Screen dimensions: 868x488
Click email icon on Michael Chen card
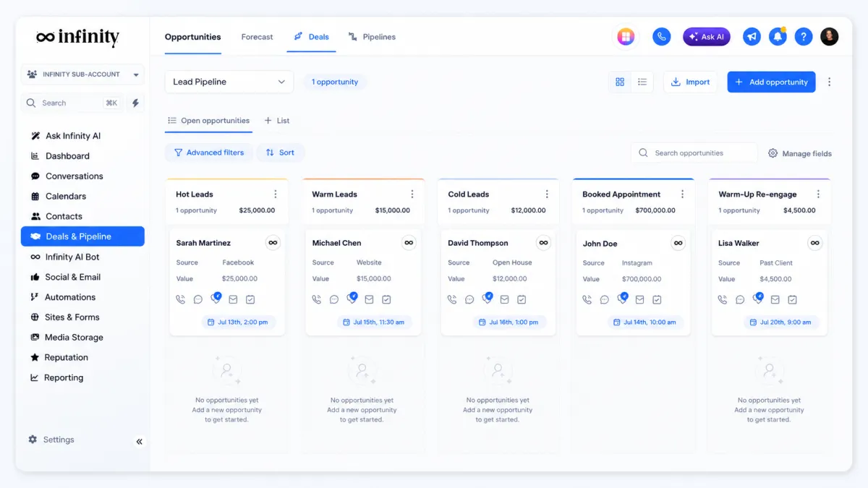coord(369,299)
